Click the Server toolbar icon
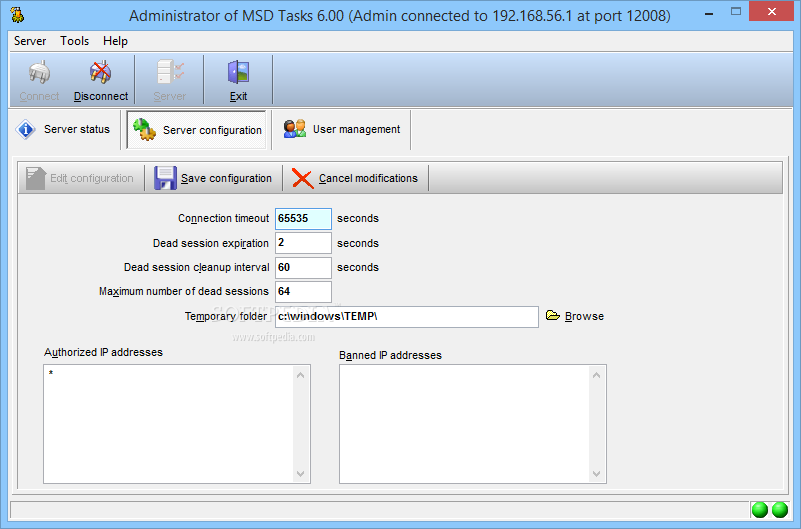Screen dimensions: 801x529 click(170, 72)
